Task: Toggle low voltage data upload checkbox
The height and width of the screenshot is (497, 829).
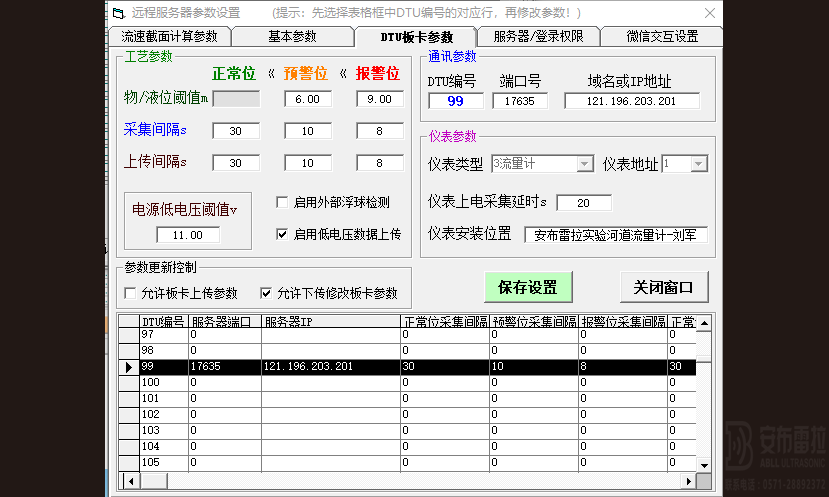Action: tap(282, 234)
